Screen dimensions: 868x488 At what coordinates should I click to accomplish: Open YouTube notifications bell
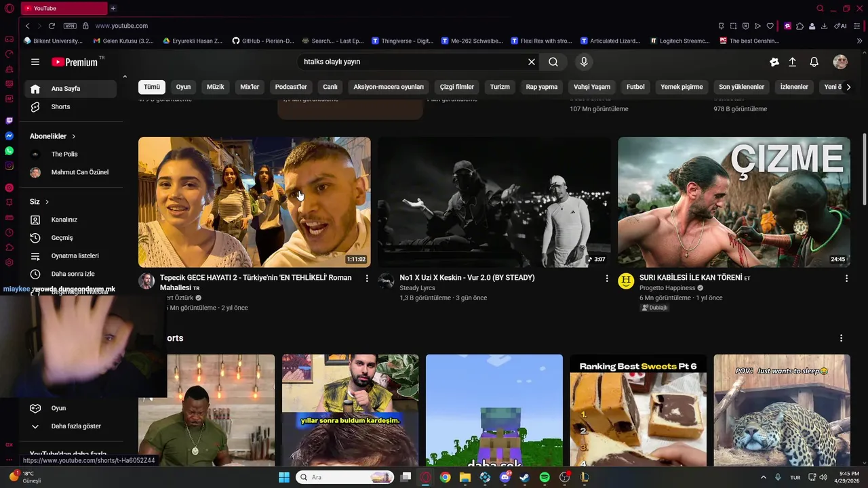(814, 62)
